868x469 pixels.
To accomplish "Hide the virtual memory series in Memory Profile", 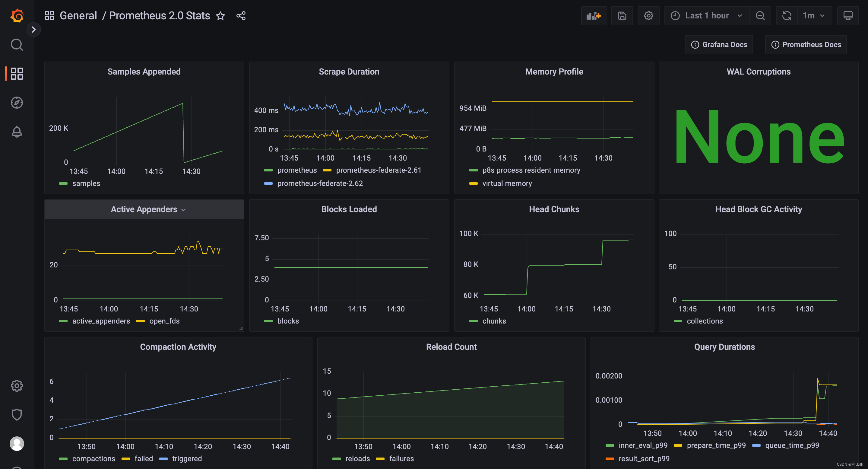I will coord(507,183).
